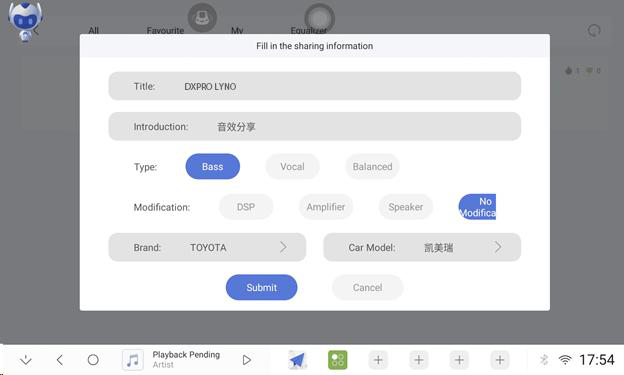
Task: Tap the home circle icon
Action: (93, 360)
